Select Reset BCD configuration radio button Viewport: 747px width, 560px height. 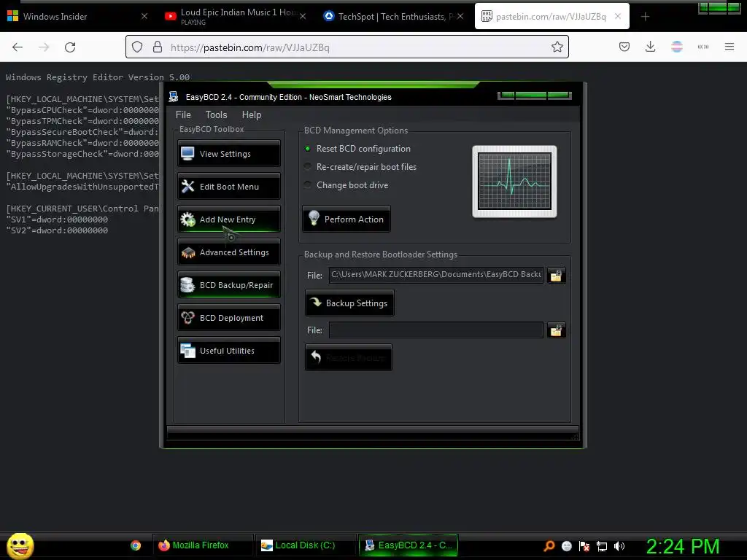point(308,149)
